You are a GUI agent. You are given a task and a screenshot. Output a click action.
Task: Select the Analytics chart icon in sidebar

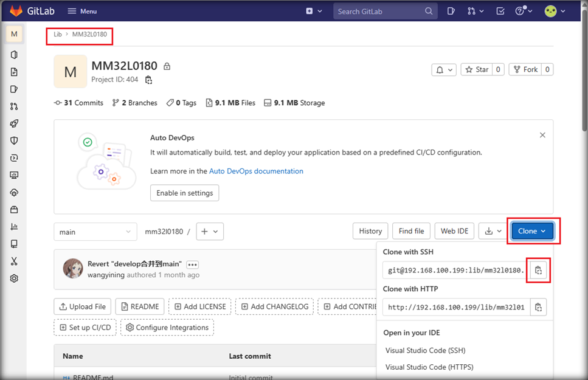pyautogui.click(x=13, y=226)
